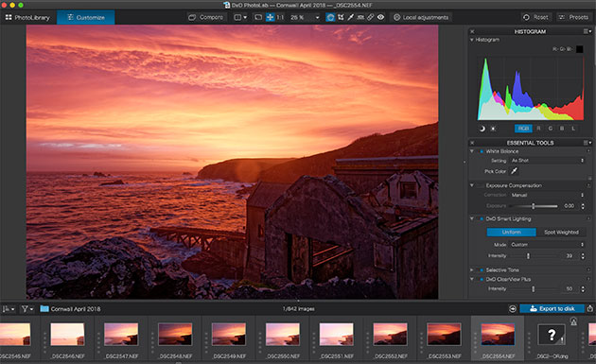Viewport: 596px width, 364px height.
Task: Show the B channel in histogram
Action: [x=562, y=129]
